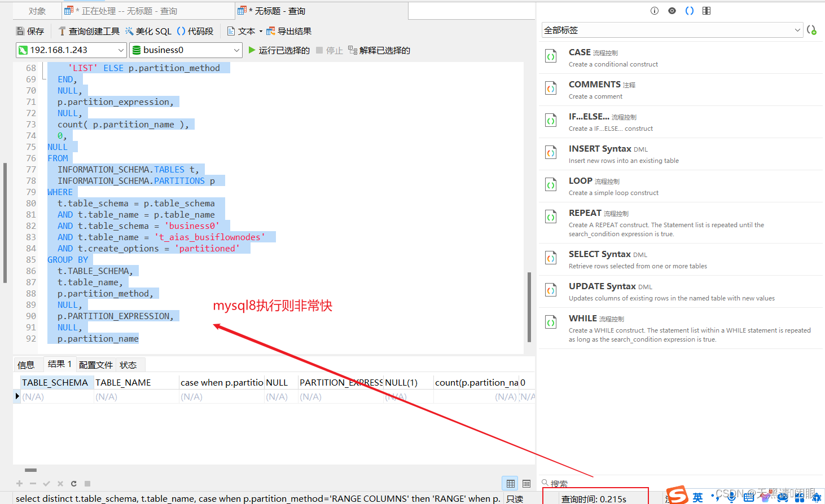
Task: Switch to 对象 tab
Action: click(x=37, y=11)
